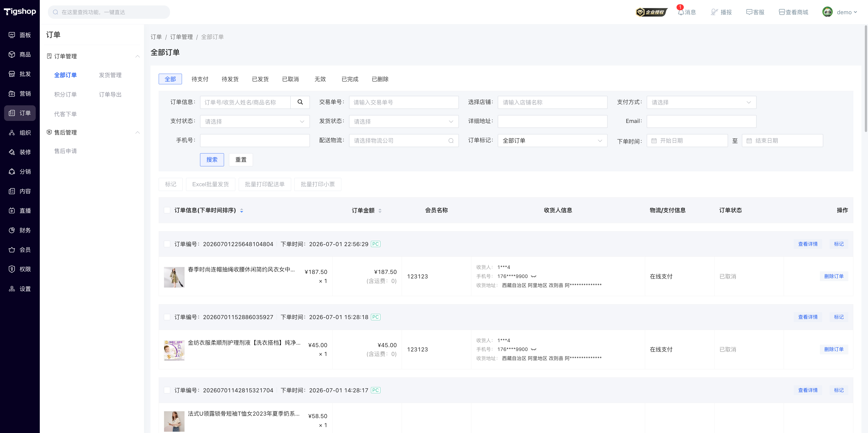868x433 pixels.
Task: Open the 支付方式 dropdown
Action: pos(701,102)
